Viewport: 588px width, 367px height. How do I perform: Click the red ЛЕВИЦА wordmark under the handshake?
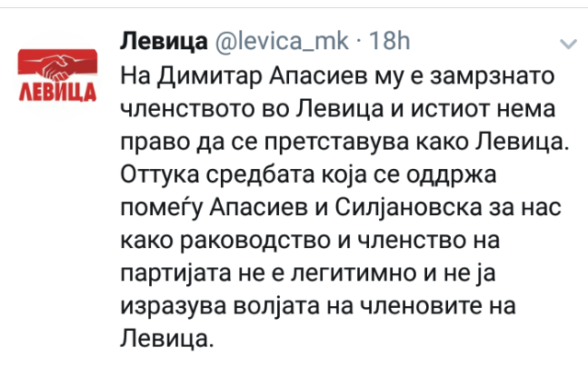[58, 93]
